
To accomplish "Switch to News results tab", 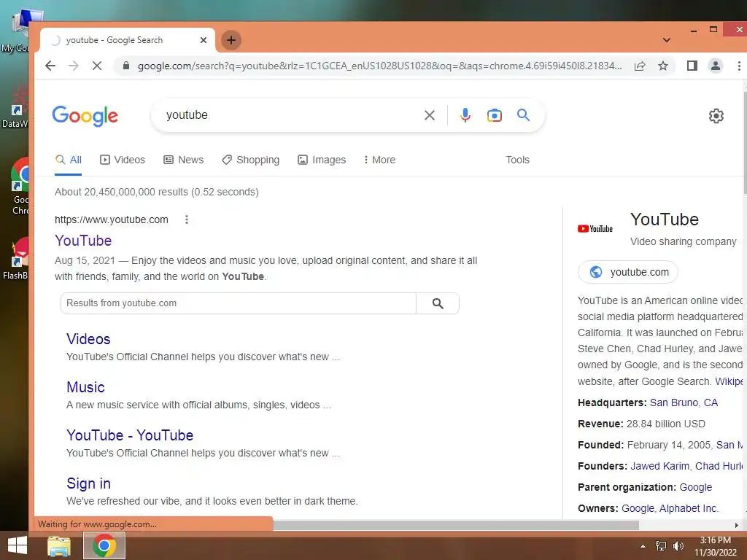I will point(183,160).
